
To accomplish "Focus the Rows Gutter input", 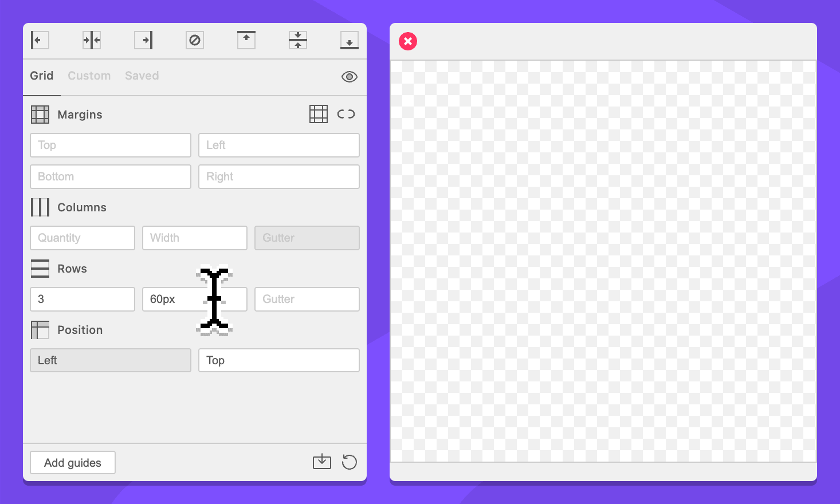I will pyautogui.click(x=307, y=299).
